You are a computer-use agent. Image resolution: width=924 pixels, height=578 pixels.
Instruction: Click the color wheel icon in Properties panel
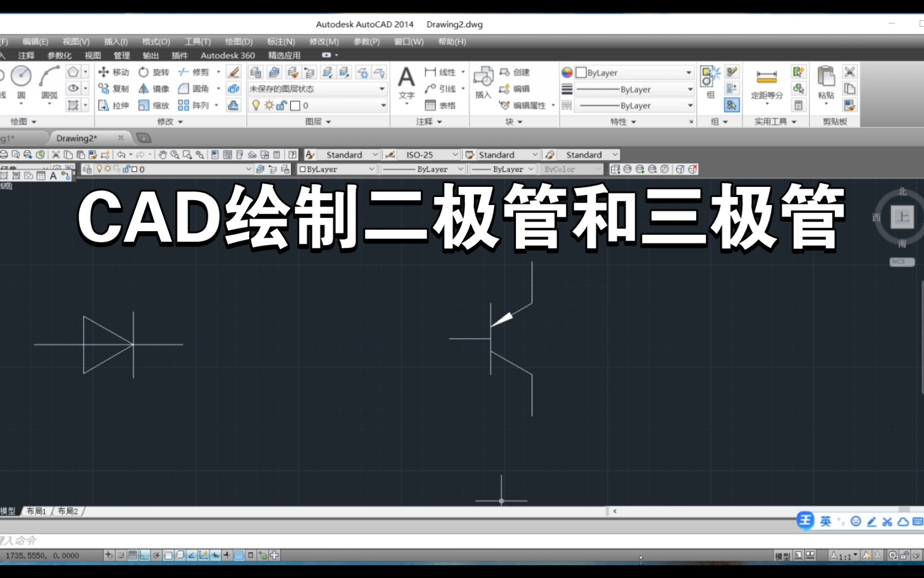pyautogui.click(x=567, y=72)
